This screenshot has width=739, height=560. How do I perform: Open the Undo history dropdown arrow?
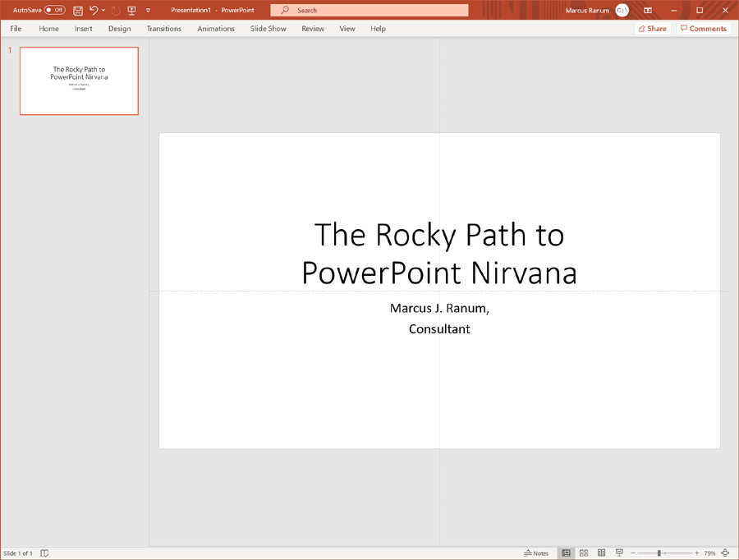103,11
